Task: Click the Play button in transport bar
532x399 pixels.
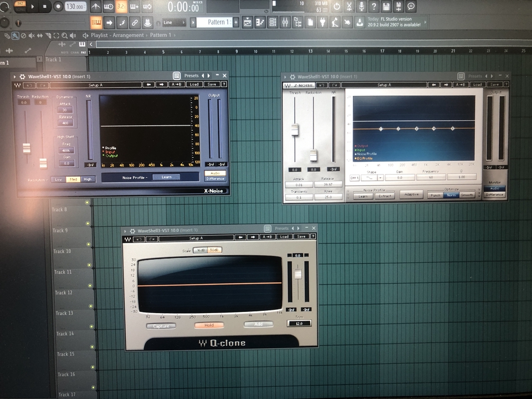Action: 33,6
